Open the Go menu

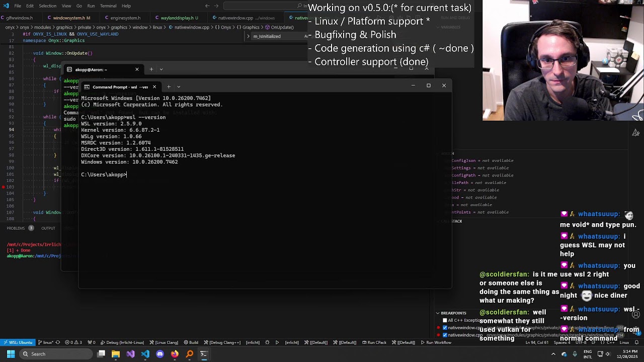coord(79,6)
